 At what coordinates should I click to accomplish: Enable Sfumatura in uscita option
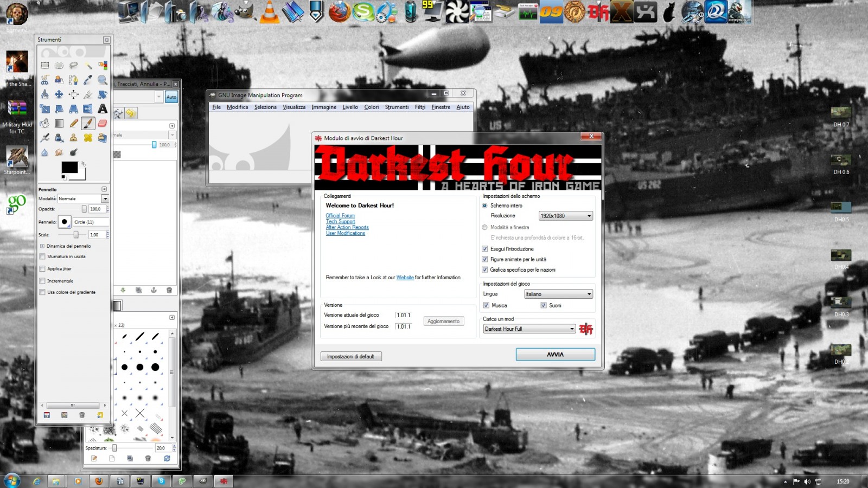pyautogui.click(x=42, y=256)
